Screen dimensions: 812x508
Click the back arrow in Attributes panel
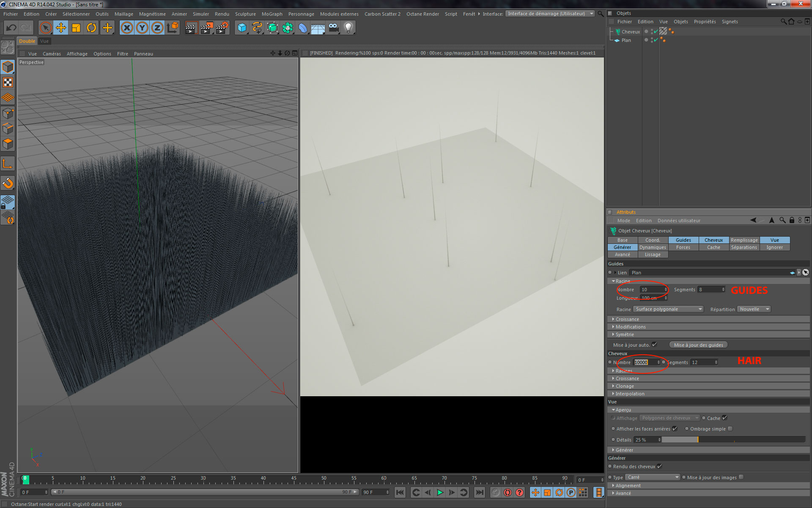(x=753, y=220)
